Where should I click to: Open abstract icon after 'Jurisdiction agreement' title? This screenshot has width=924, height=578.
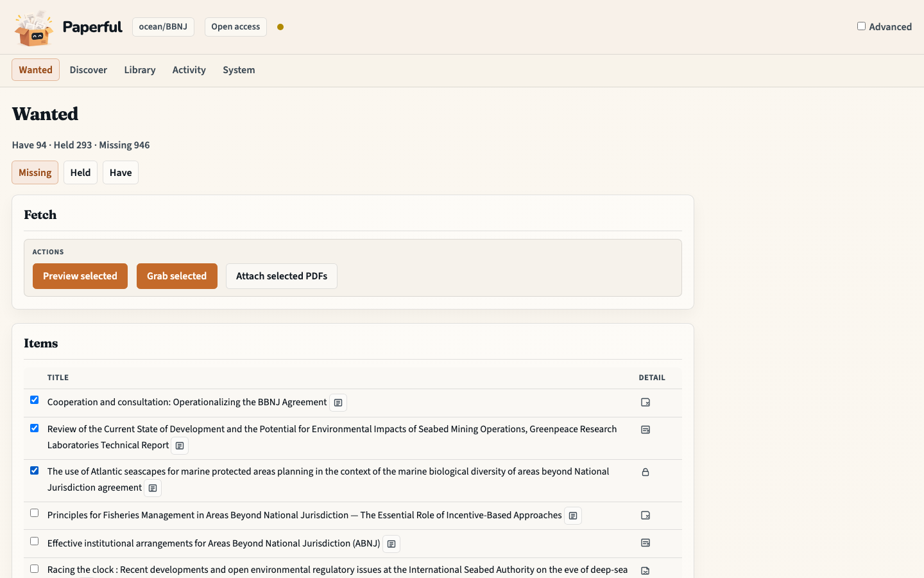pyautogui.click(x=153, y=488)
